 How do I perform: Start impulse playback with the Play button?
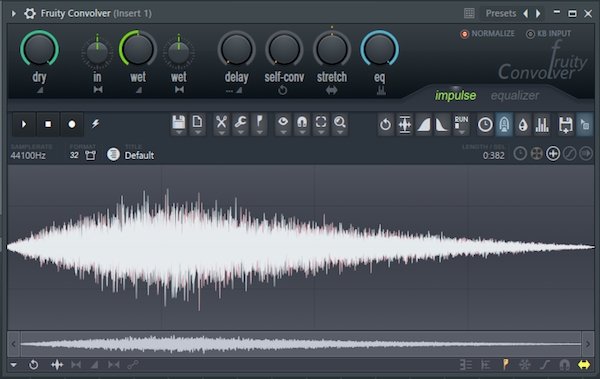[24, 124]
